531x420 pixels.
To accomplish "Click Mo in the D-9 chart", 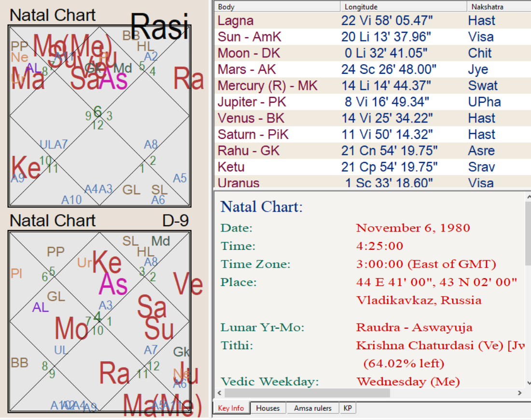I will (72, 328).
